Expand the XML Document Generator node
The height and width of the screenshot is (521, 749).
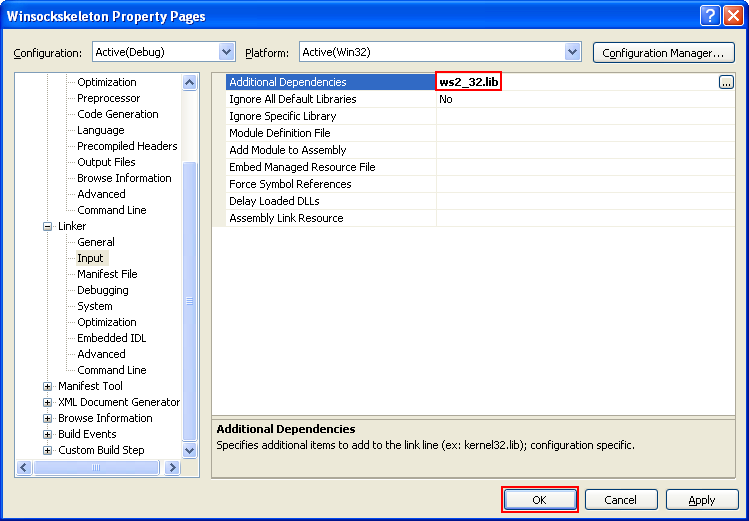pyautogui.click(x=47, y=403)
